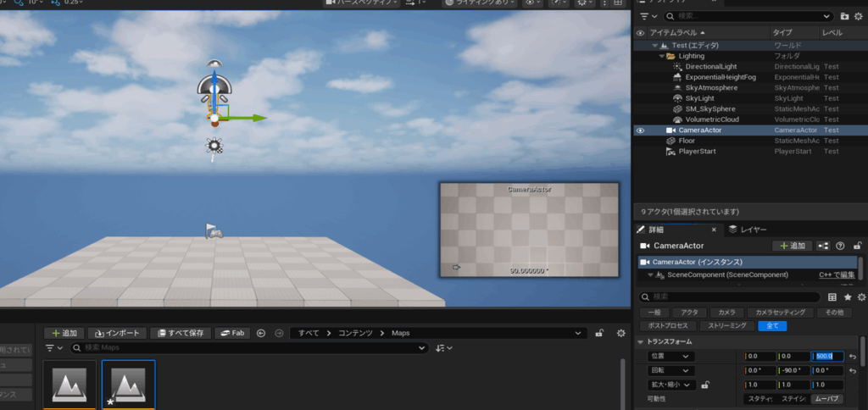The width and height of the screenshot is (868, 410).
Task: Click the インポート button
Action: 118,334
